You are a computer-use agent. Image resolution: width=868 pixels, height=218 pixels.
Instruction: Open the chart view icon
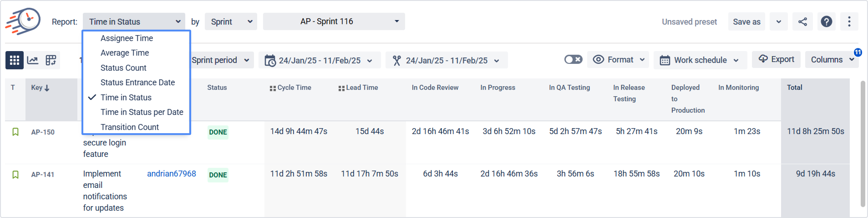coord(33,60)
